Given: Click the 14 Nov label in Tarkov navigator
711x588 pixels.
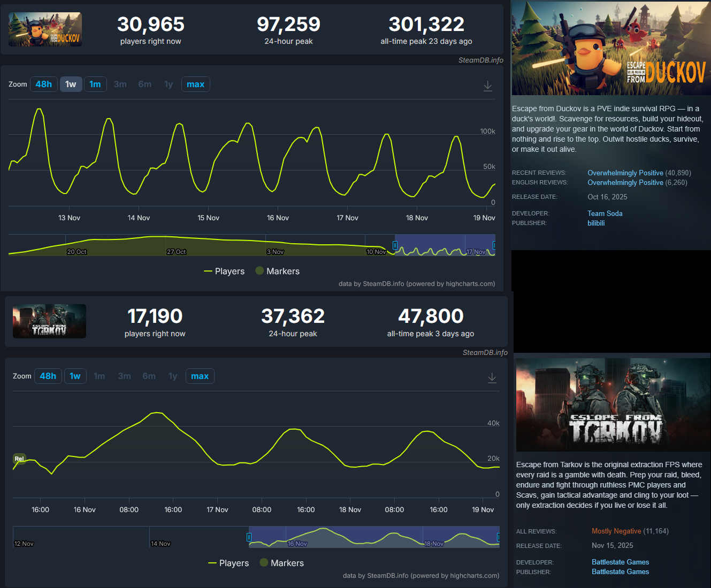Looking at the screenshot, I should (160, 544).
